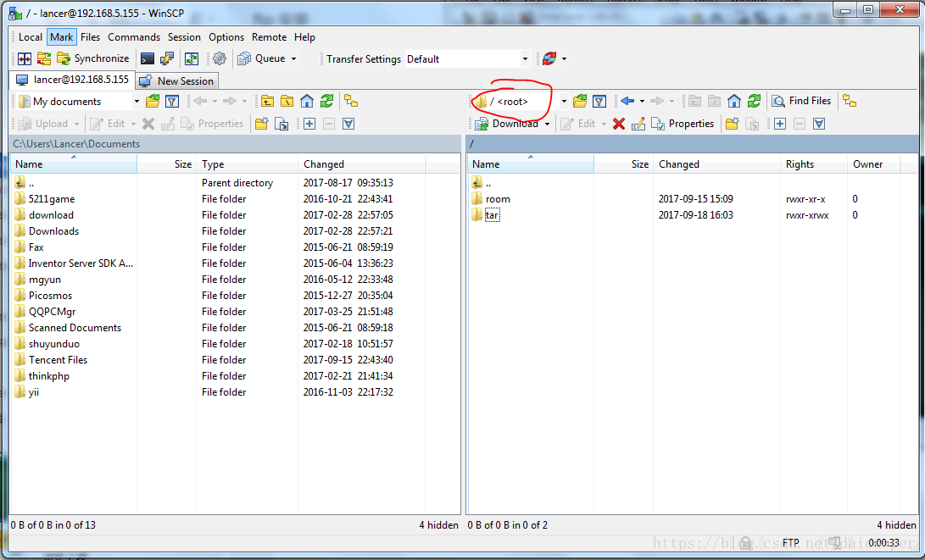Screen dimensions: 925x560
Task: Sort remote panel by Rights column
Action: (813, 164)
